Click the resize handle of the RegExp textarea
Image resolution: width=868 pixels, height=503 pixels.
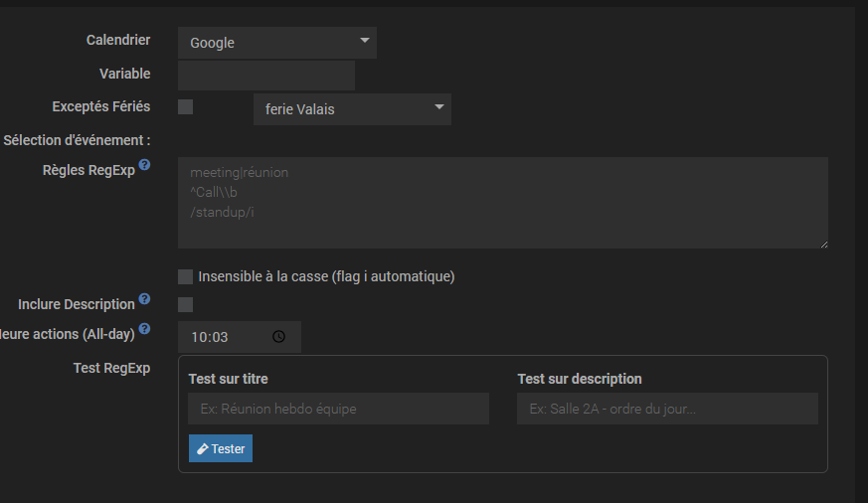click(x=822, y=243)
